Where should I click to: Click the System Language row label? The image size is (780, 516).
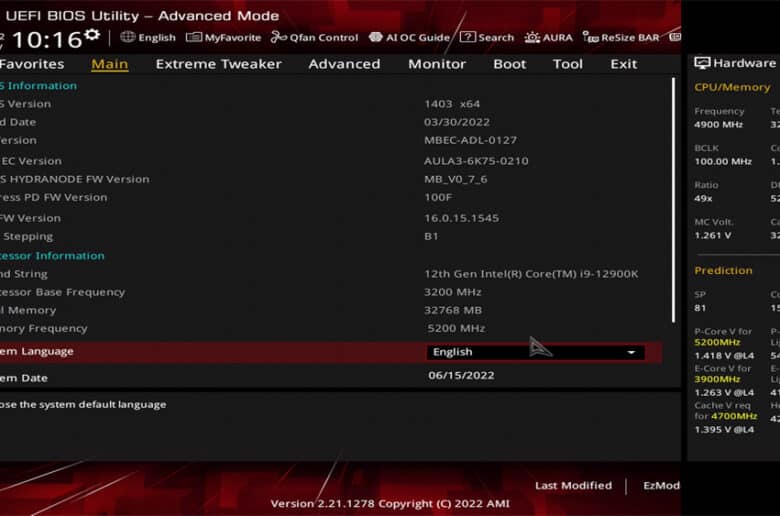coord(37,351)
